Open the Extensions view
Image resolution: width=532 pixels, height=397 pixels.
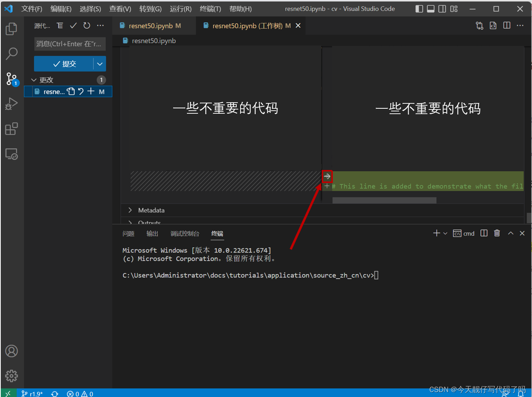[11, 129]
